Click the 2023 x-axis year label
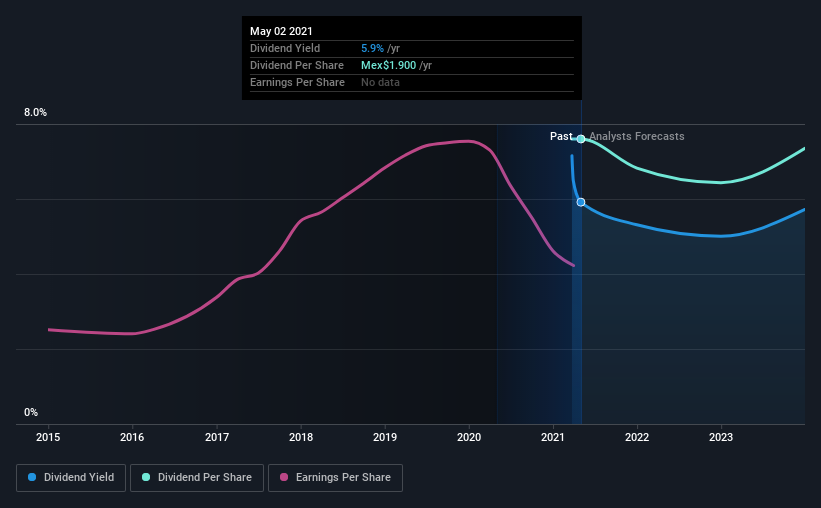This screenshot has width=821, height=508. pyautogui.click(x=721, y=437)
